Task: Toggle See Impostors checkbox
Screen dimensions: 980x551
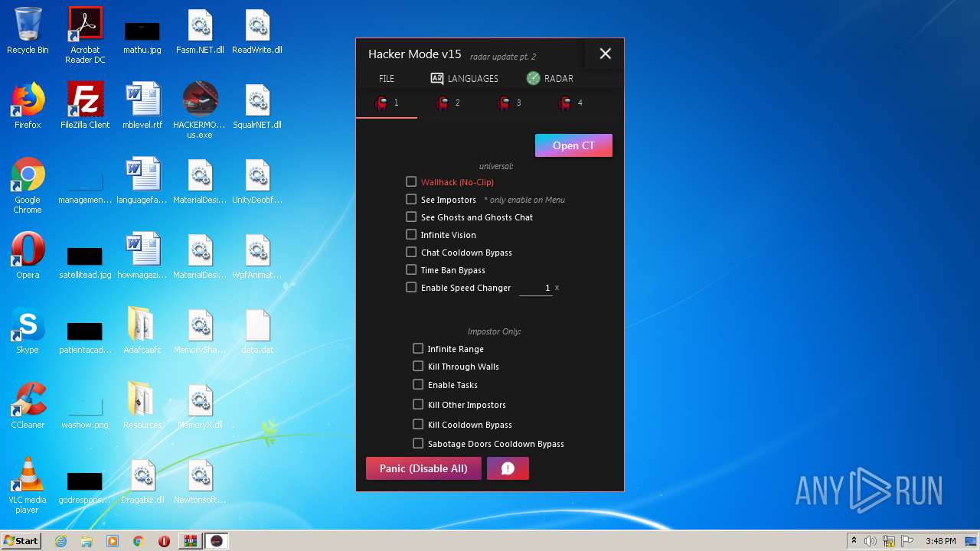Action: [411, 199]
